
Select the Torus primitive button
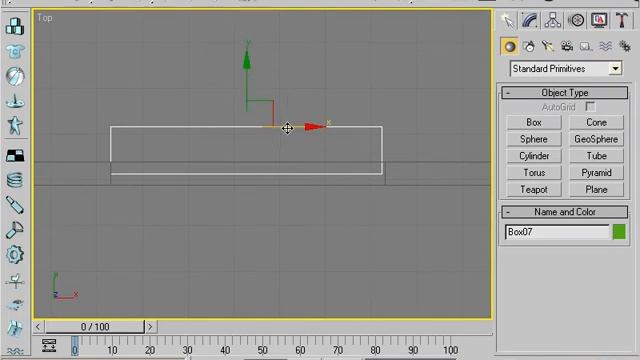[534, 173]
